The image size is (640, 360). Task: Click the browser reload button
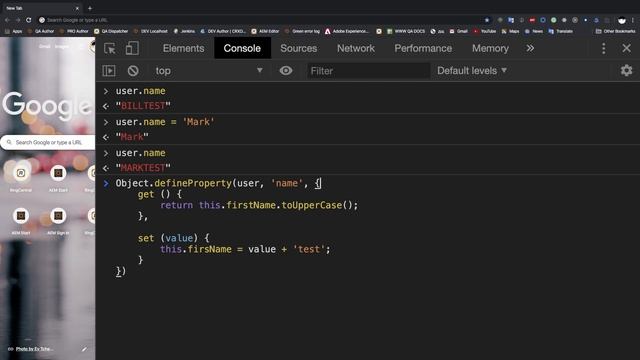[28, 20]
